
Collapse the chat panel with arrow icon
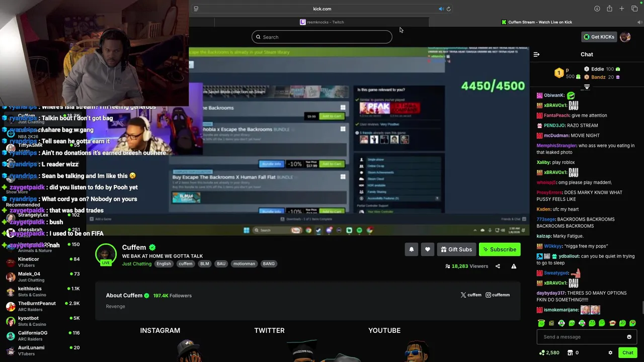pos(536,54)
